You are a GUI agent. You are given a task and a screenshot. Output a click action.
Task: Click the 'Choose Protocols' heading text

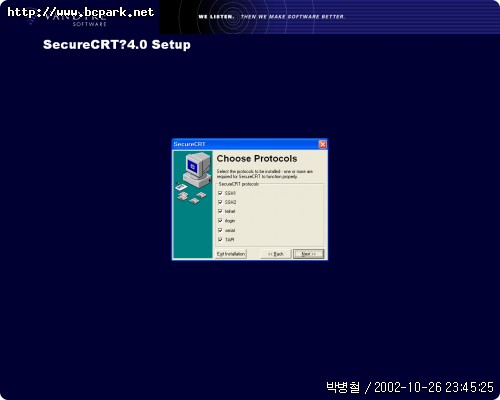257,159
